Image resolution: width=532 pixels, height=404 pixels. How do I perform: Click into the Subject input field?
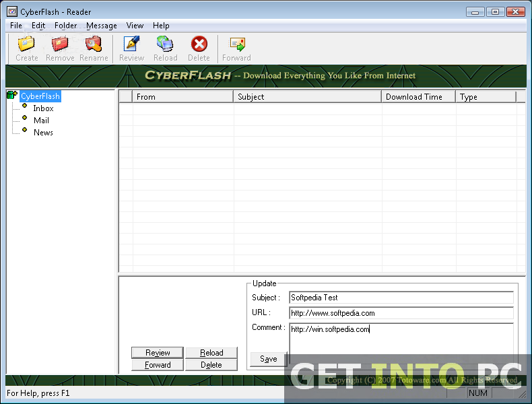pos(401,298)
